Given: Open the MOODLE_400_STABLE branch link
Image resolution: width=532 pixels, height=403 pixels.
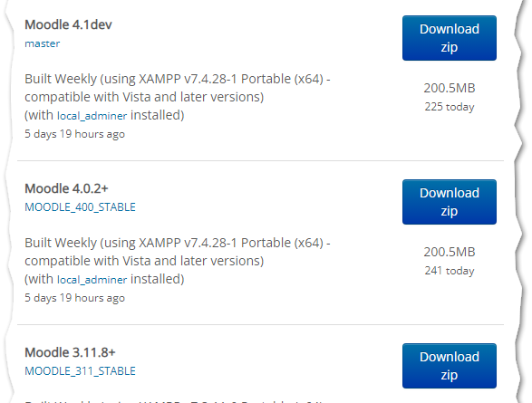Looking at the screenshot, I should [80, 207].
